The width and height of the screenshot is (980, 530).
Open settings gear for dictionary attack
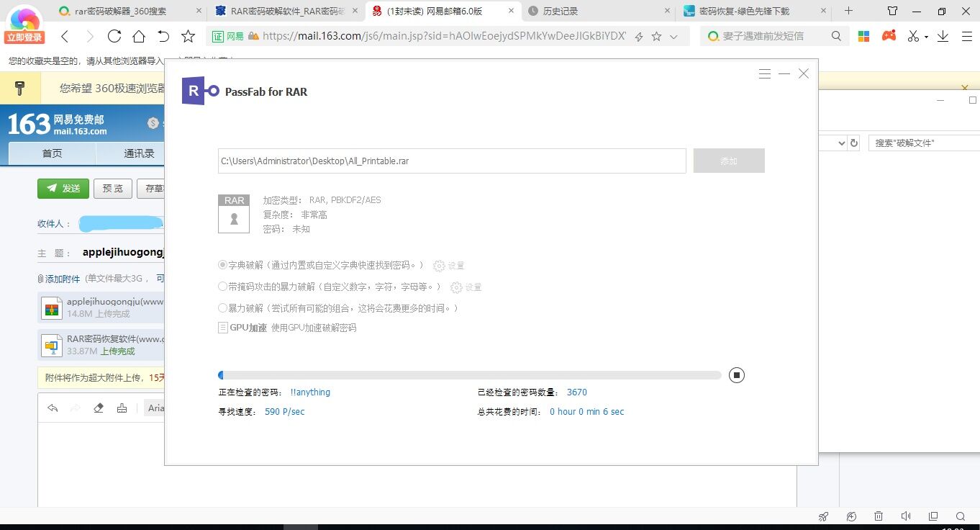tap(439, 266)
